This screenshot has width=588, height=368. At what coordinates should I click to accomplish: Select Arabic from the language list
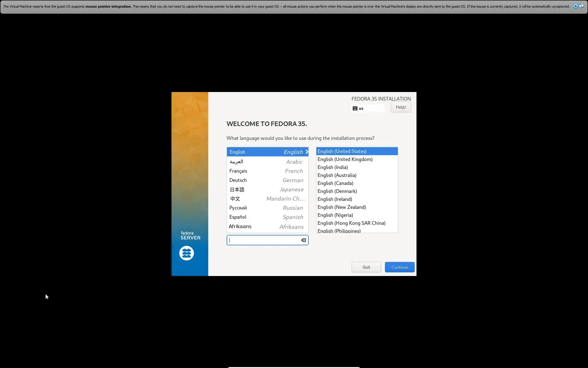(x=267, y=162)
